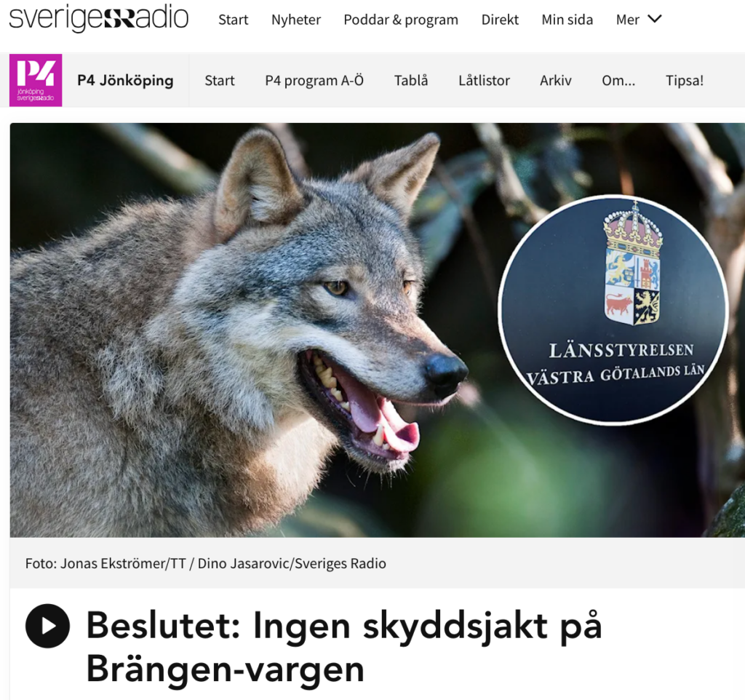The height and width of the screenshot is (700, 745).
Task: Select Start in P4 channel menu
Action: (220, 80)
